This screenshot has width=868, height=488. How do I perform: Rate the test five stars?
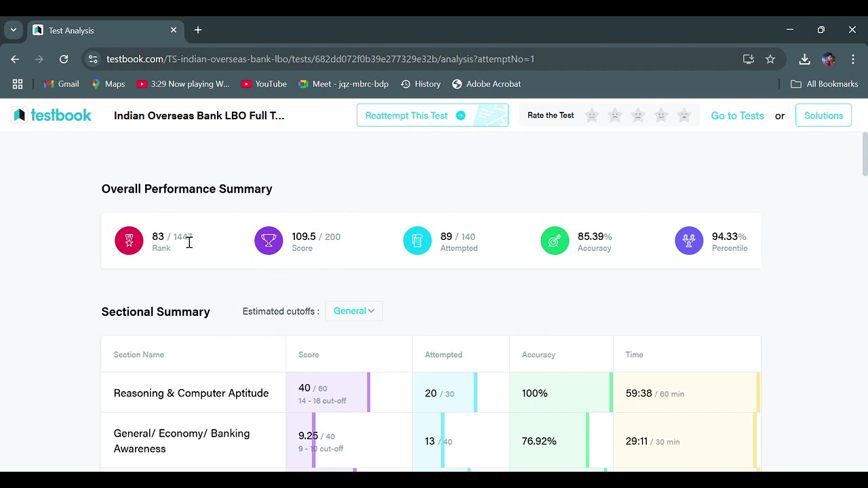pos(684,115)
